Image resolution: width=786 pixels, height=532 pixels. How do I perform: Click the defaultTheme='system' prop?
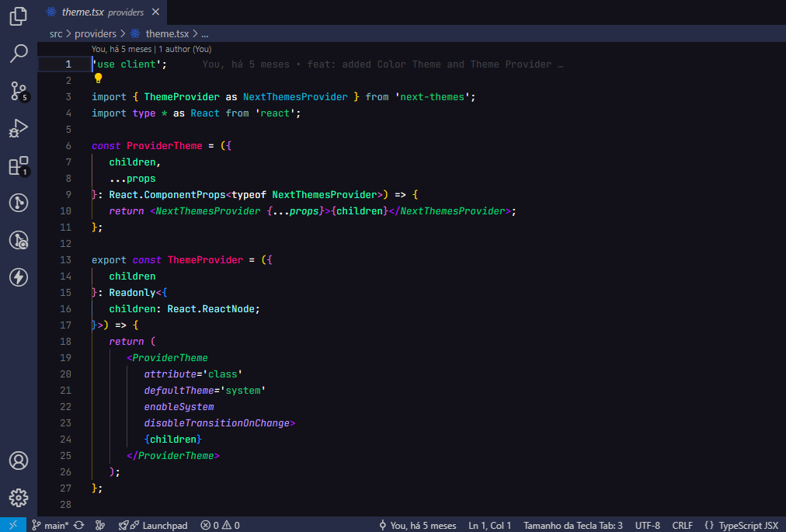[204, 390]
